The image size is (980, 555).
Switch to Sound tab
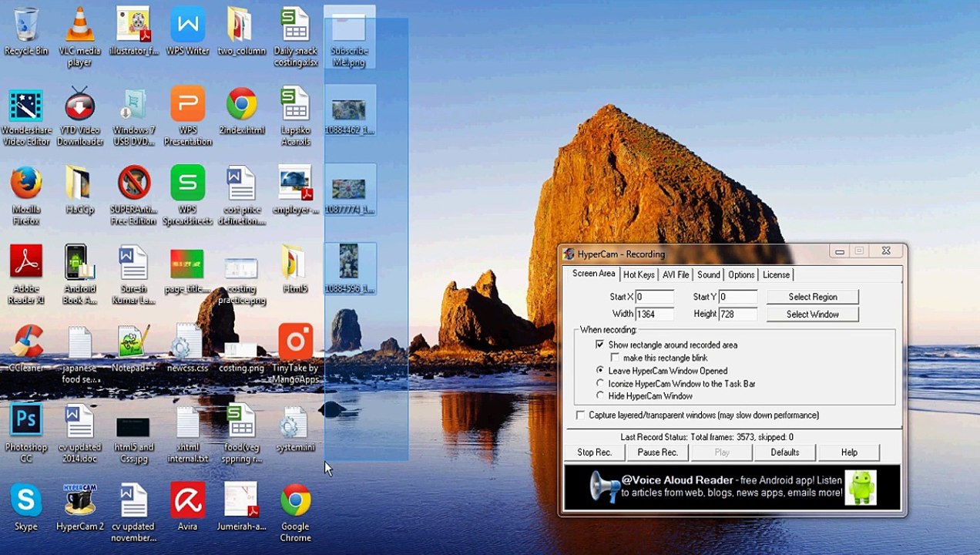(x=709, y=274)
